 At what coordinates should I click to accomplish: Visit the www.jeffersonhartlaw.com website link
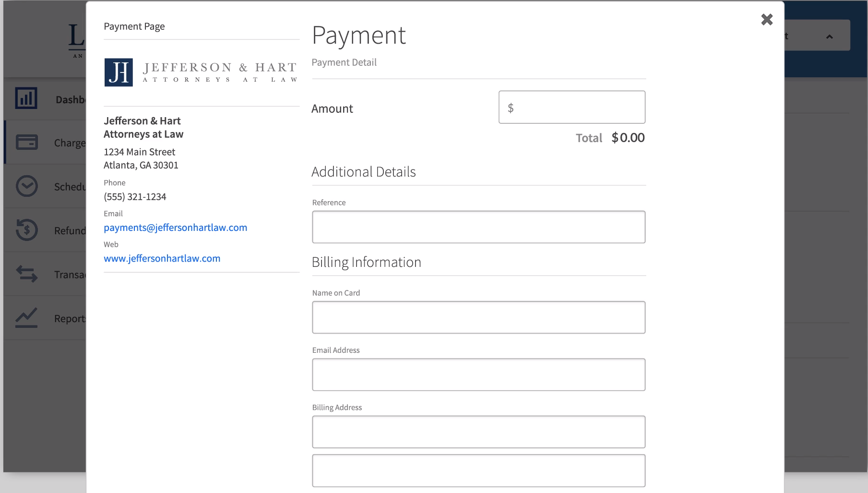[162, 258]
